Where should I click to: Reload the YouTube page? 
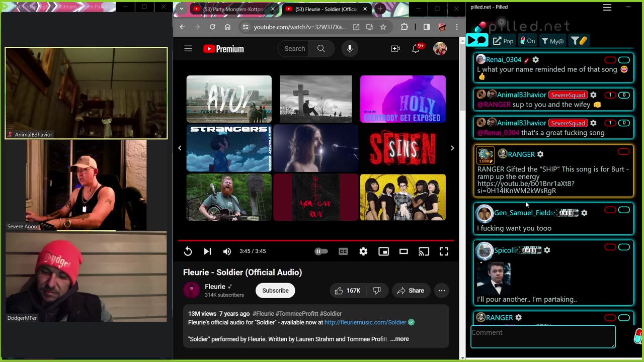[212, 27]
